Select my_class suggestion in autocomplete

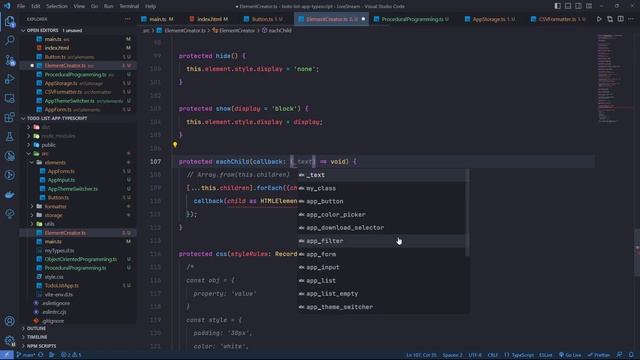[382, 188]
